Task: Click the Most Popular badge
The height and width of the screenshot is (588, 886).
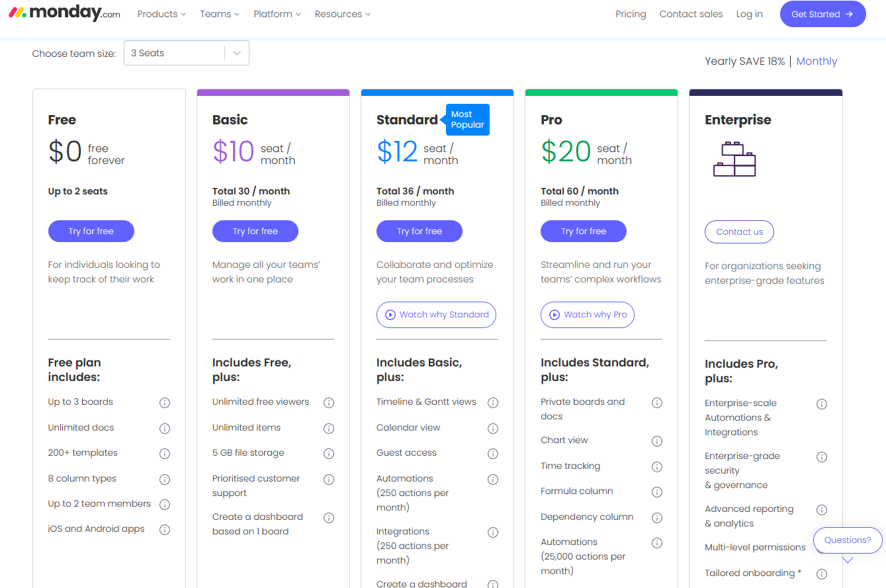Action: pos(467,120)
